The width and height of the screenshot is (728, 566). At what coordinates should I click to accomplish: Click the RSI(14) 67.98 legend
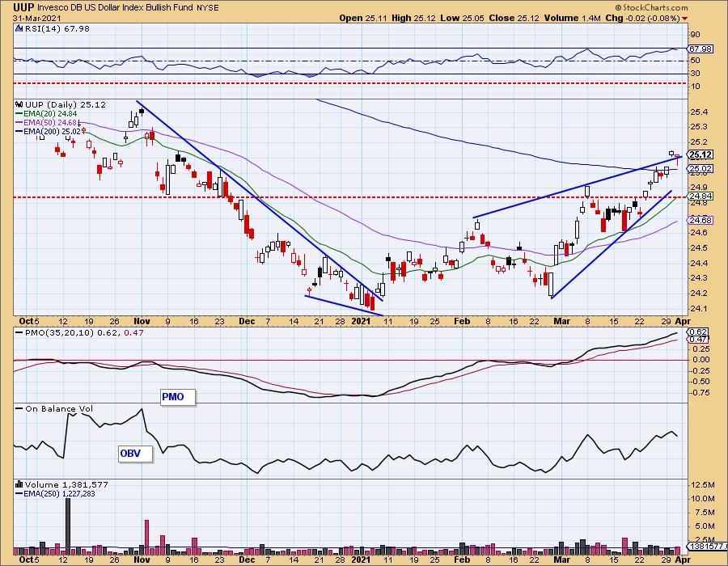point(57,29)
